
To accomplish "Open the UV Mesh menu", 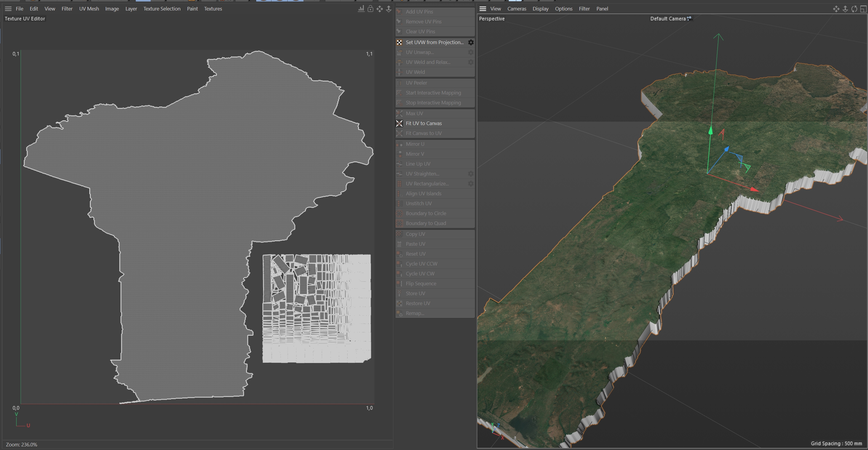I will (x=89, y=9).
